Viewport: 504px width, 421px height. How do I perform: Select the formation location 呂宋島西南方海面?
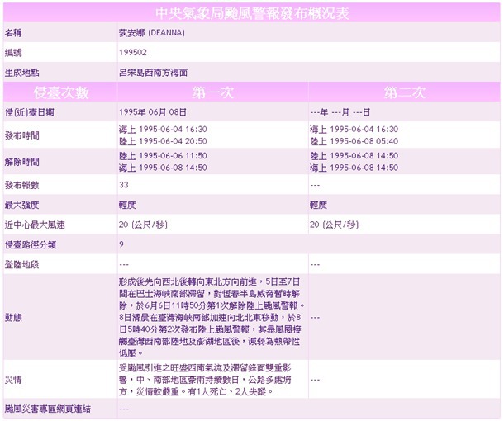point(153,73)
